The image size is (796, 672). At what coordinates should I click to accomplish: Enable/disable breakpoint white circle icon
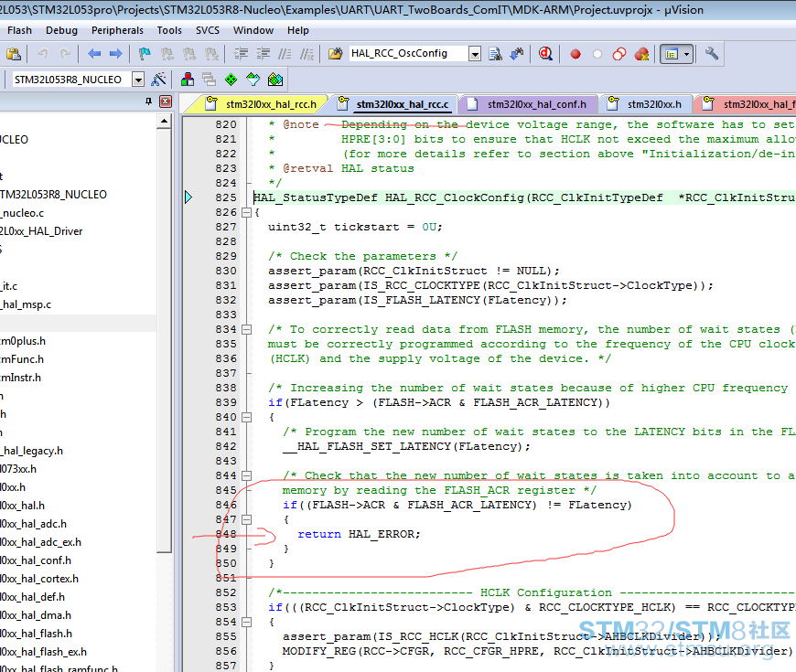[597, 54]
